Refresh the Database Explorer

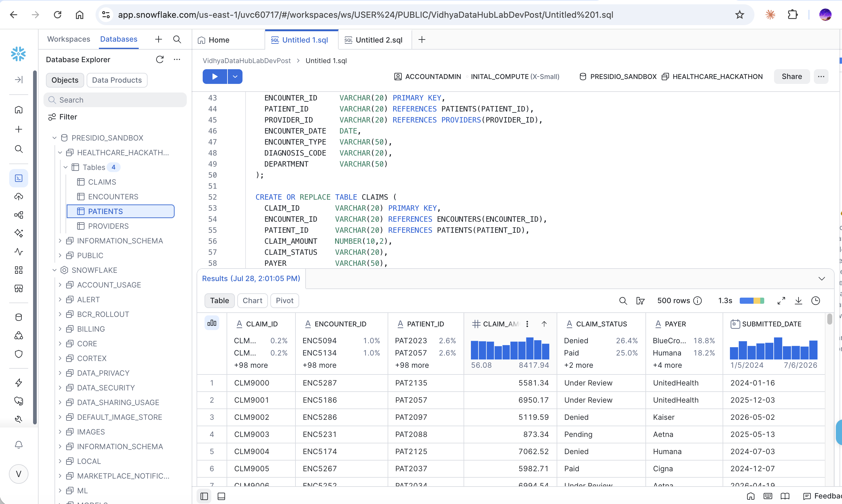pos(160,59)
